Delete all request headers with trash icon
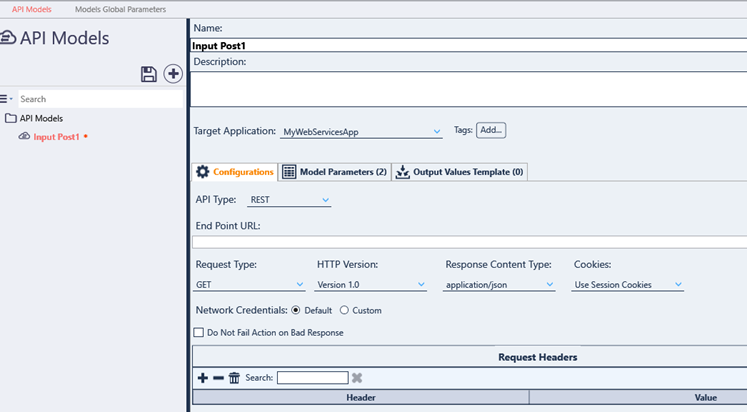This screenshot has height=412, width=747. click(x=234, y=378)
